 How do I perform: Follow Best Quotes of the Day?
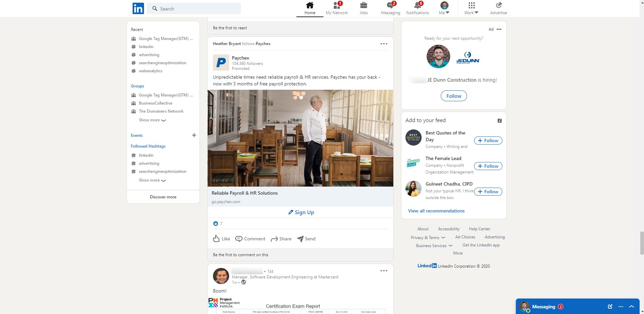(488, 141)
